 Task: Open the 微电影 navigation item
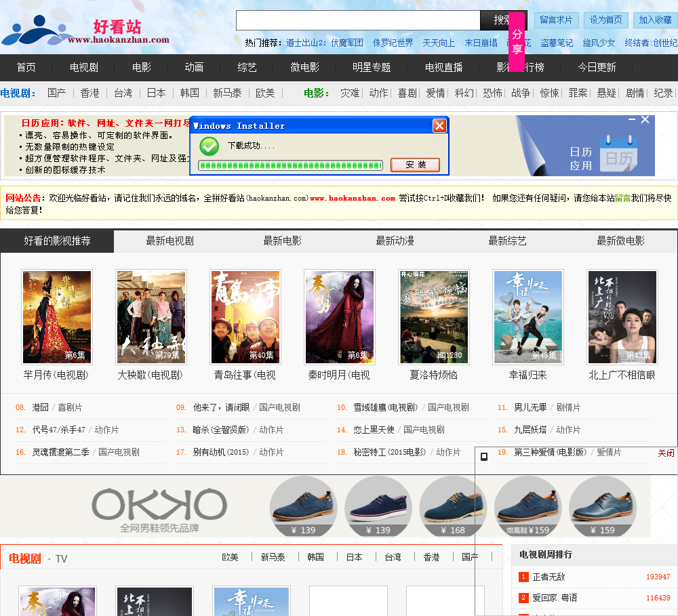tap(305, 68)
